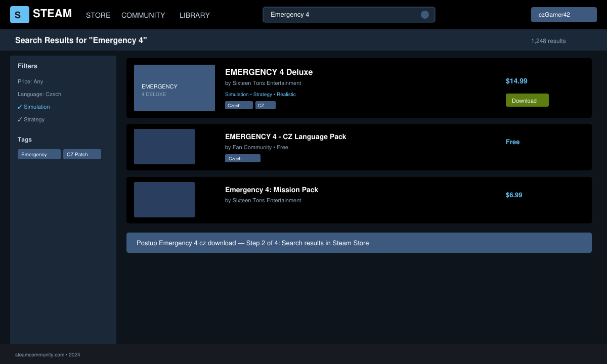This screenshot has width=607, height=364.
Task: Focus the Emergency 4 search field
Action: click(x=349, y=15)
